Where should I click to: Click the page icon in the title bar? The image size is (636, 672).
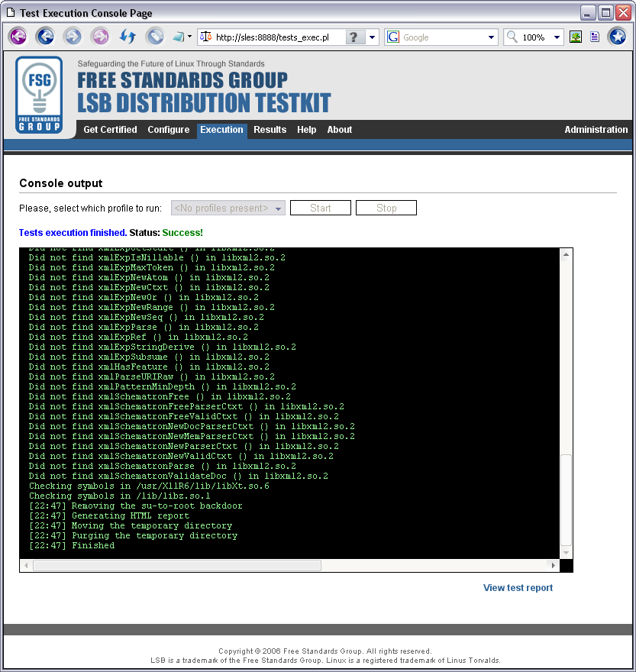tap(11, 12)
